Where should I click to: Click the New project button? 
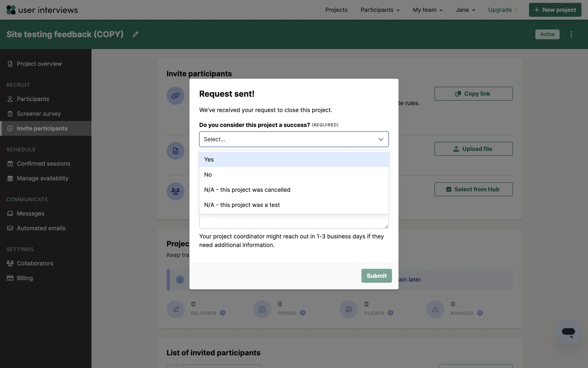[x=555, y=10]
